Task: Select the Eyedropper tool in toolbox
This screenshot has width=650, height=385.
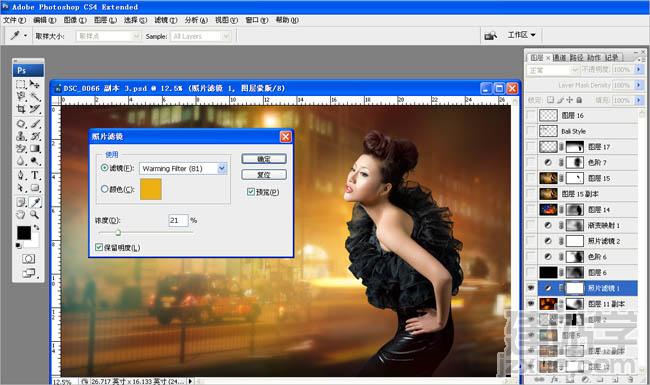Action: [x=35, y=202]
